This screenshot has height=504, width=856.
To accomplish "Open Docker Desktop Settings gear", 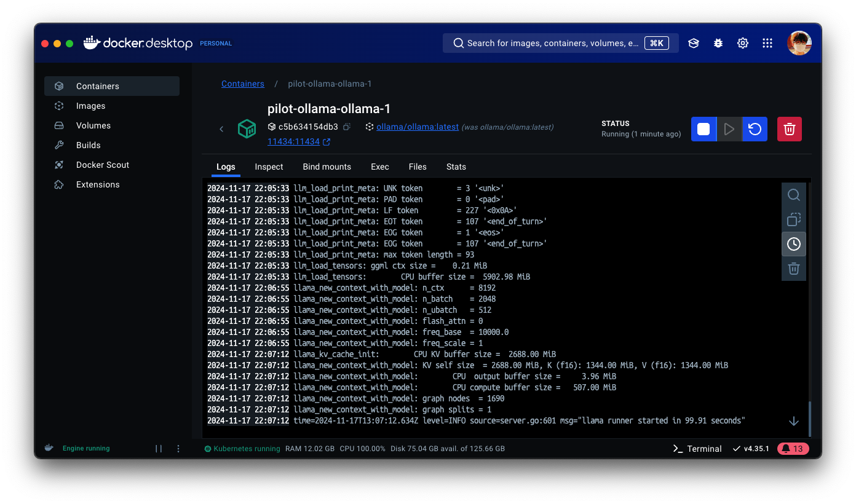I will coord(743,43).
